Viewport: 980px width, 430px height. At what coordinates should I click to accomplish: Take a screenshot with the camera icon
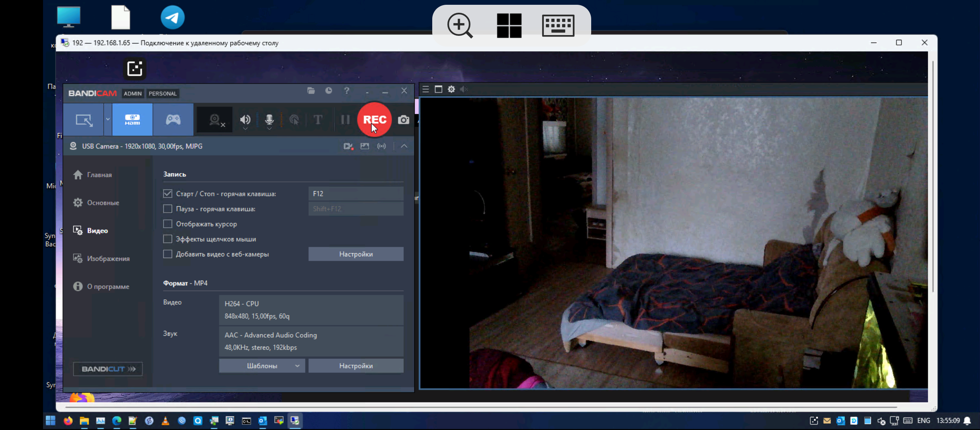(404, 120)
